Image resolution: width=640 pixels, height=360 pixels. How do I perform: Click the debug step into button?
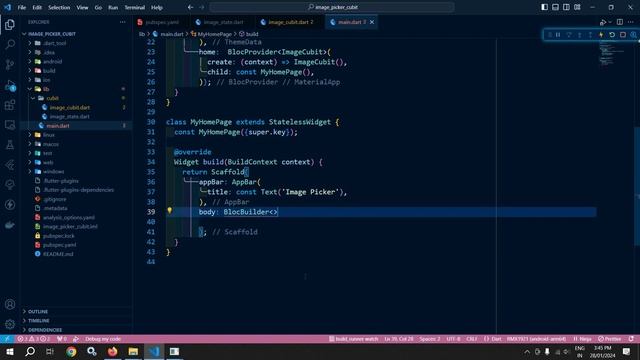click(x=580, y=35)
